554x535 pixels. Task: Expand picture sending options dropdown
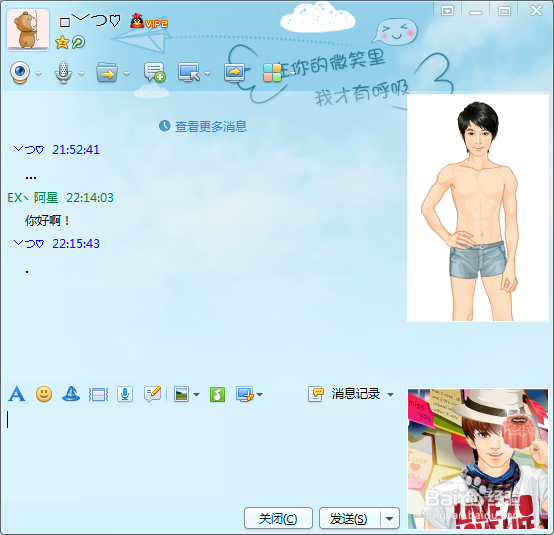click(x=196, y=395)
